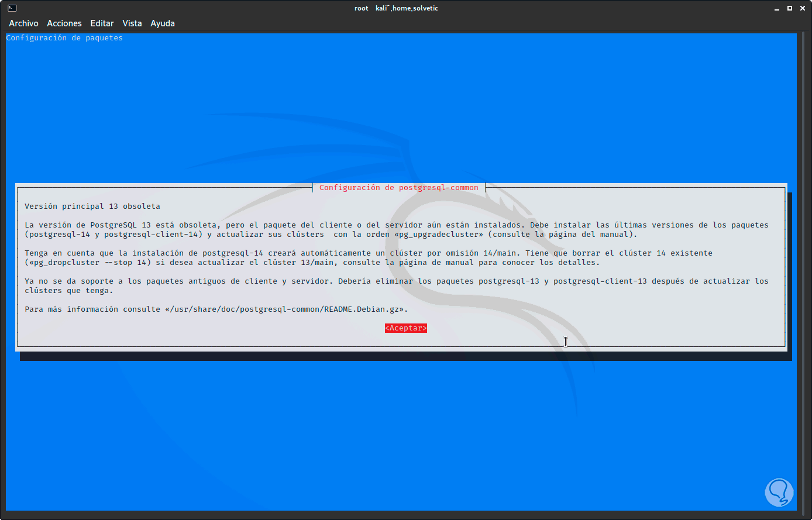Click the window title 'root kali home solvetic'
This screenshot has width=812, height=520.
click(x=396, y=8)
